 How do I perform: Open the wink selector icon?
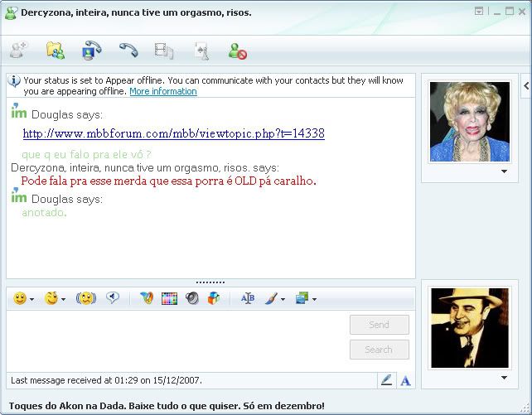51,298
